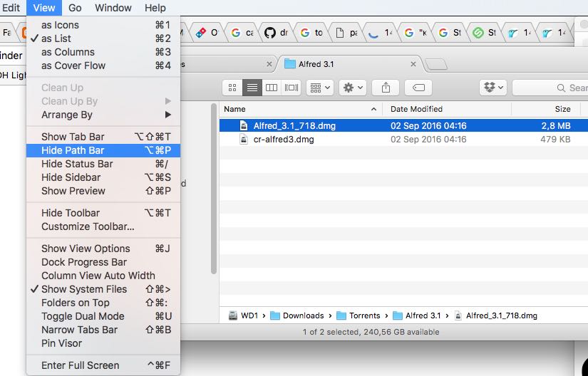
Task: Open the Window menu in menu bar
Action: (x=113, y=8)
